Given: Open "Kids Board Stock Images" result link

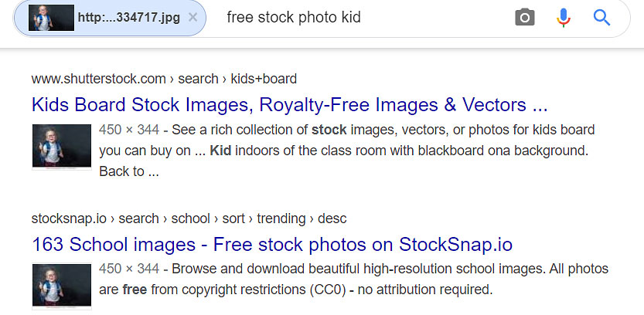Looking at the screenshot, I should (290, 104).
